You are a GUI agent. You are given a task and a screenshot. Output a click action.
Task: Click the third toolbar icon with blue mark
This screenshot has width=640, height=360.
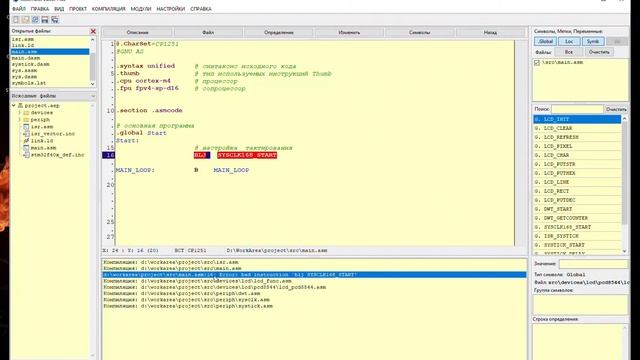[x=35, y=20]
